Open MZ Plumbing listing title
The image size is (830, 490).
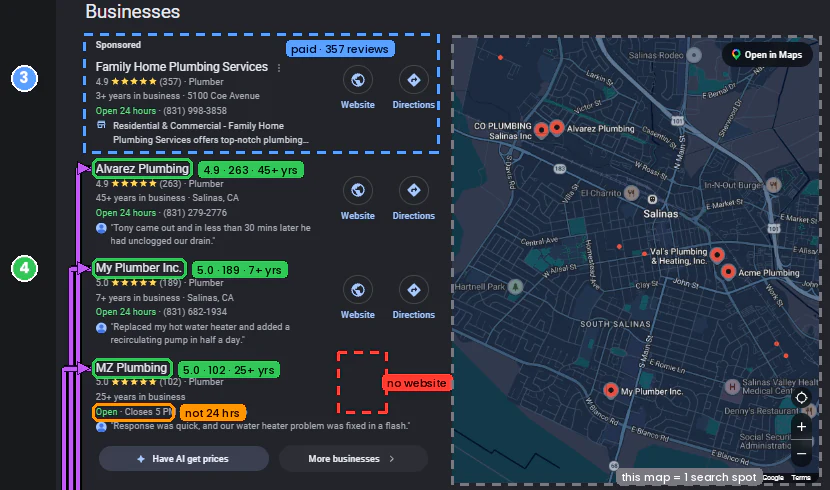131,368
